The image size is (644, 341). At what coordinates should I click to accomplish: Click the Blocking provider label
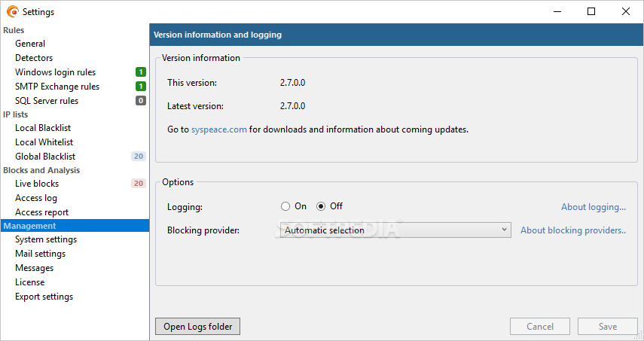203,230
